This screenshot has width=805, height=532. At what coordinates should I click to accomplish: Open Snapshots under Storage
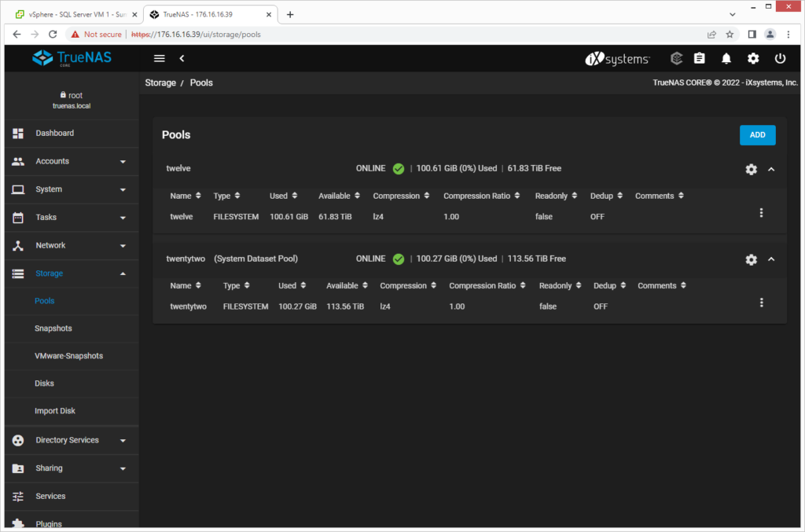(x=53, y=328)
